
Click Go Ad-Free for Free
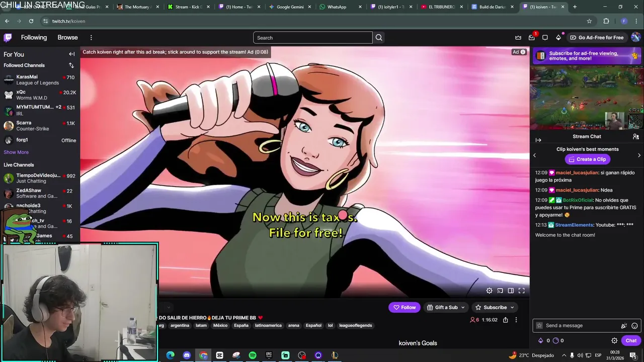click(597, 38)
